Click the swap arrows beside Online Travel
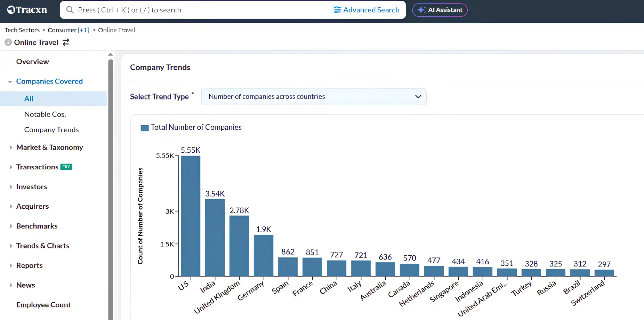 pos(66,42)
